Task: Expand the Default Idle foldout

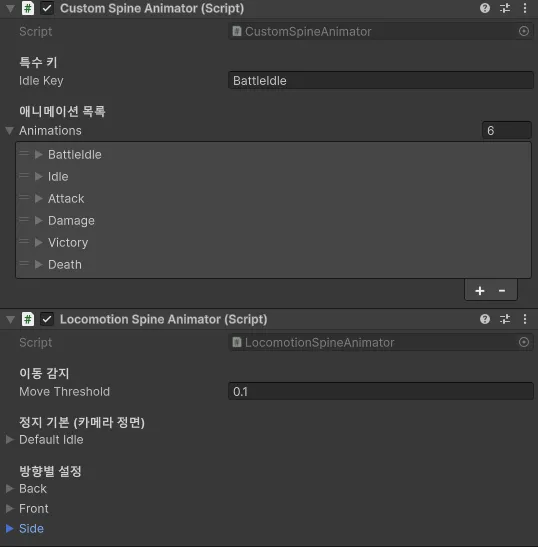Action: [9, 440]
